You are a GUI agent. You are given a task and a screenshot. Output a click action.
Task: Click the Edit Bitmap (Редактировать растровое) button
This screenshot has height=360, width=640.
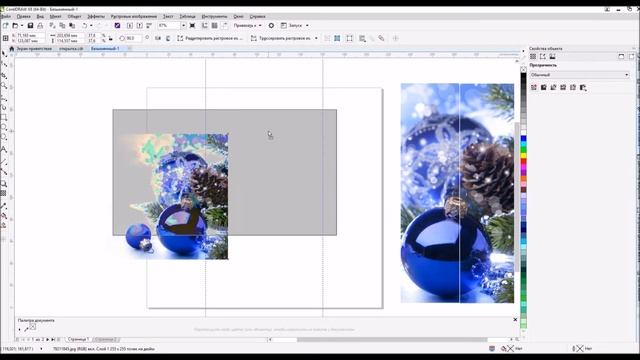[x=210, y=38]
